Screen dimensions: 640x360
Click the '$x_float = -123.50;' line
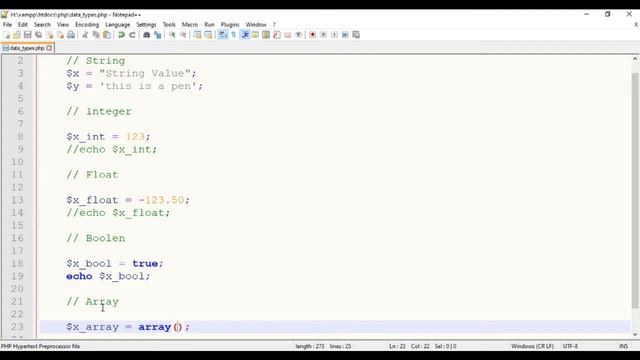(128, 200)
